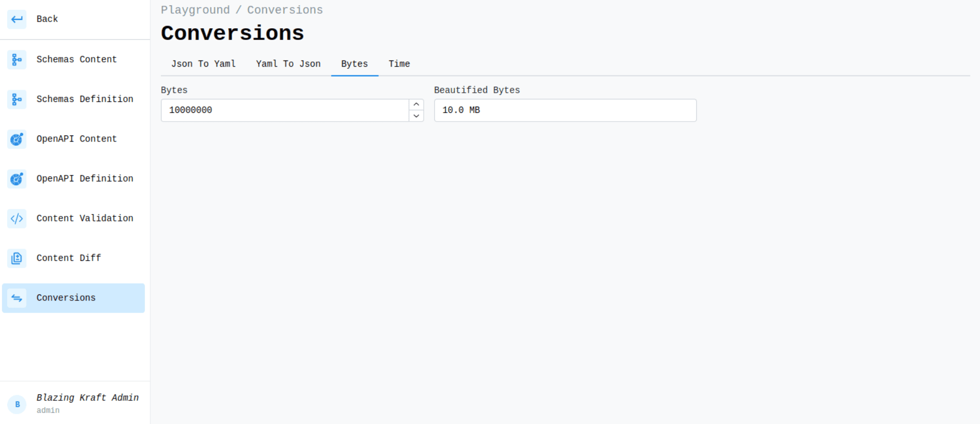Click the Content Diff document icon

[17, 258]
